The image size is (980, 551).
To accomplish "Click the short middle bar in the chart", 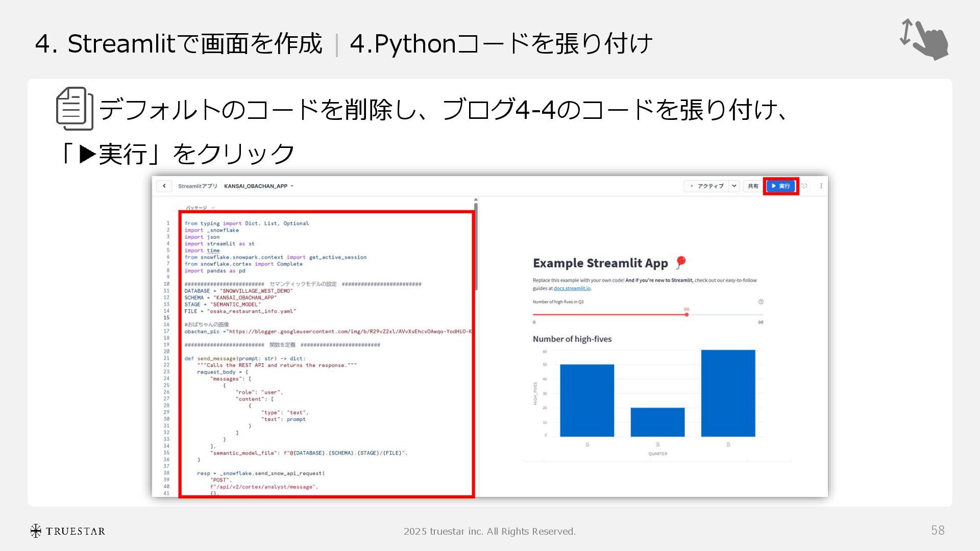I will pos(657,422).
